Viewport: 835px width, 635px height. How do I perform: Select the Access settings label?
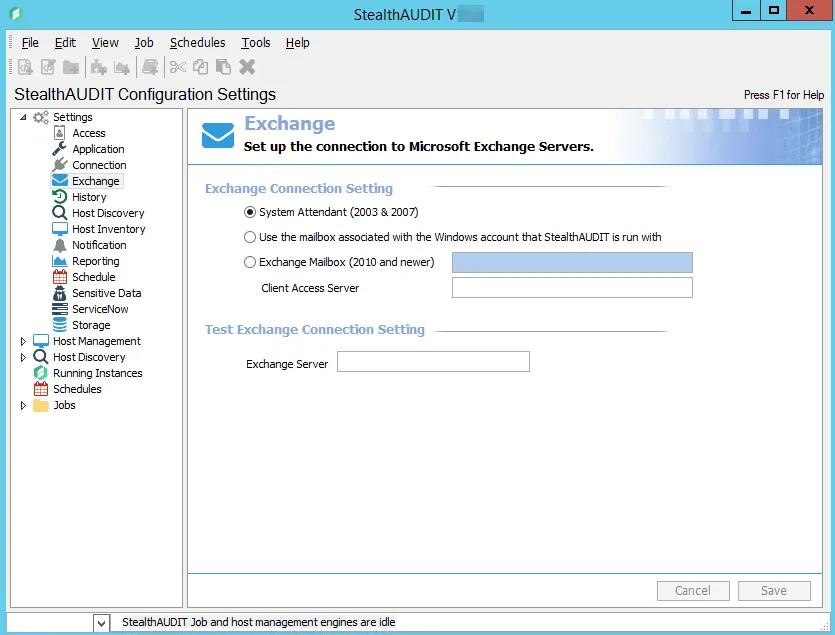click(89, 133)
